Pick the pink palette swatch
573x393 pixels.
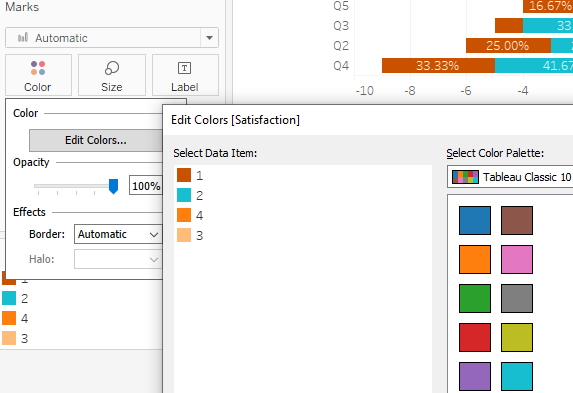point(517,260)
